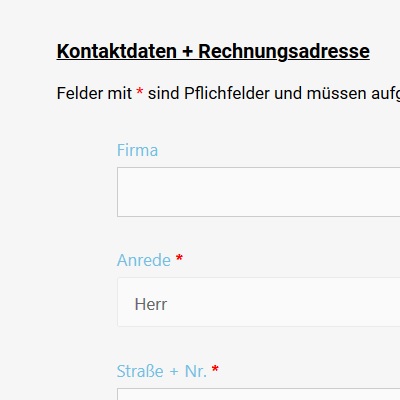
Task: Click the Nr. part of the street label
Action: click(x=196, y=371)
